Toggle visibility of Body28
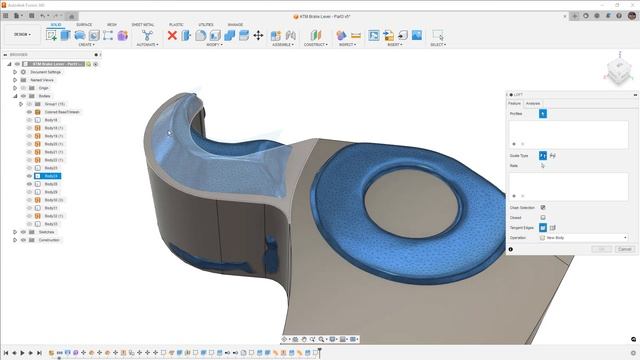 click(29, 184)
